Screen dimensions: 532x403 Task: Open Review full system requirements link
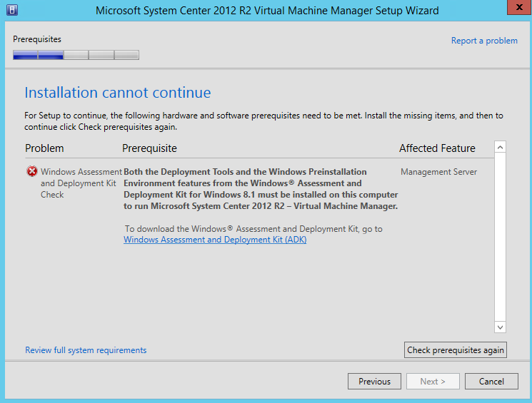86,350
